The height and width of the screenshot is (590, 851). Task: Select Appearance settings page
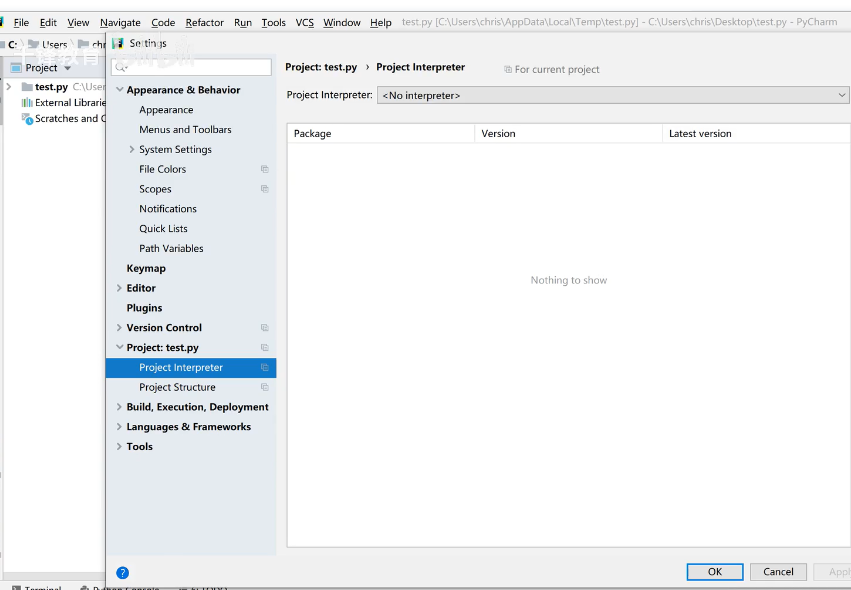pos(166,110)
